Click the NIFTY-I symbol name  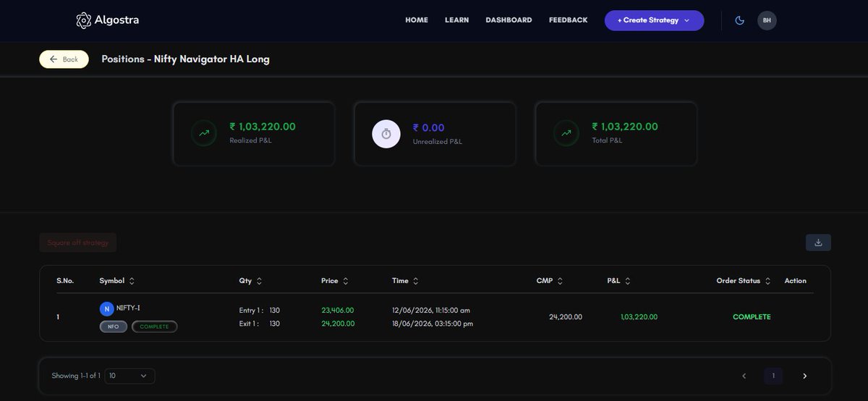point(128,308)
